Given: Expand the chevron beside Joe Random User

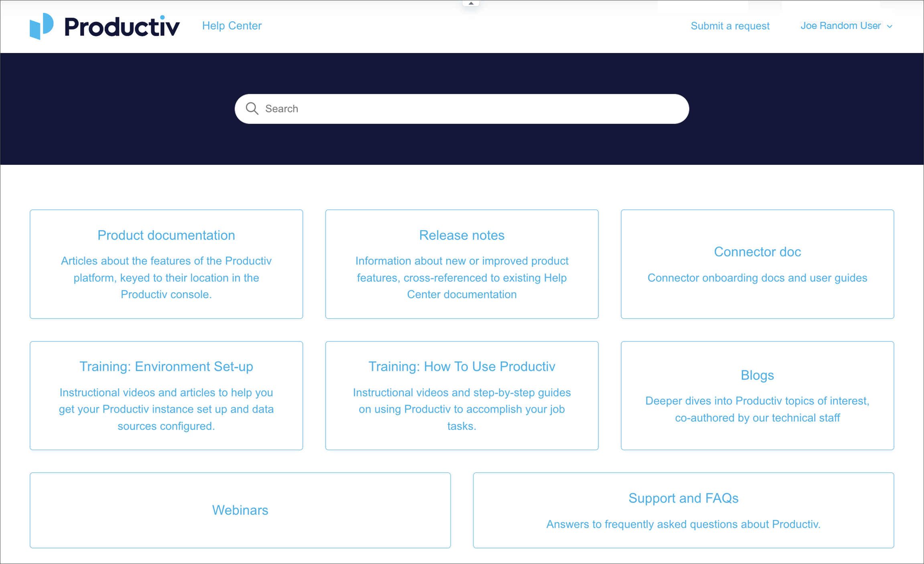Looking at the screenshot, I should point(890,26).
